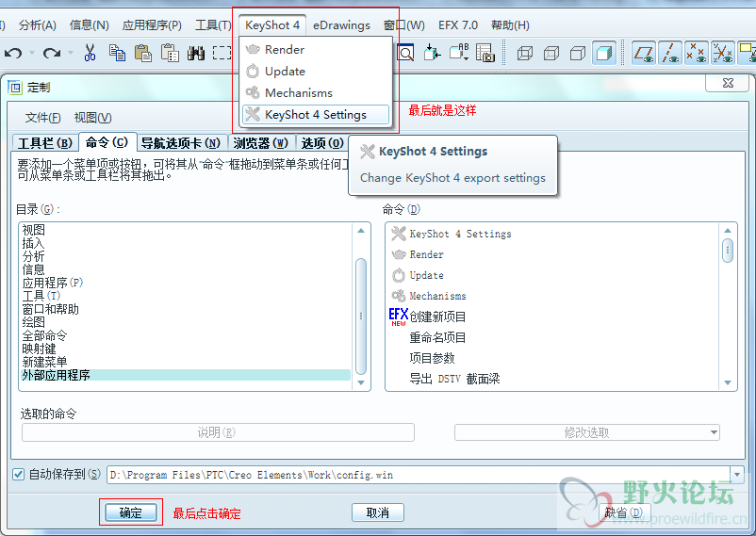Select 外部应用程序 in the 目录 list
The height and width of the screenshot is (536, 756).
[186, 375]
